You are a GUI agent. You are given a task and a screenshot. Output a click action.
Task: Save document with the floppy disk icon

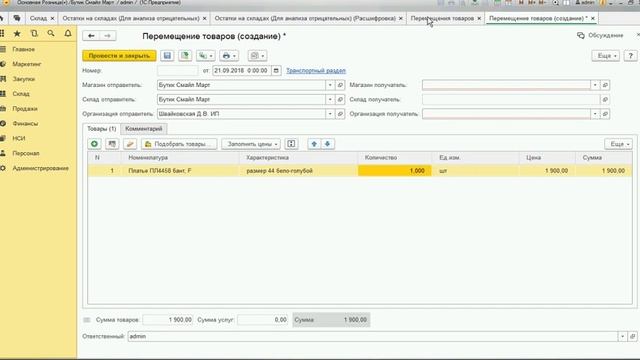click(167, 56)
